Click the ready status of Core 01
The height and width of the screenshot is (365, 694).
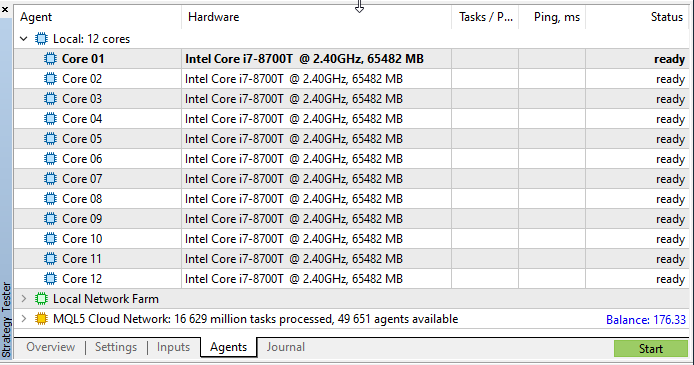click(670, 59)
